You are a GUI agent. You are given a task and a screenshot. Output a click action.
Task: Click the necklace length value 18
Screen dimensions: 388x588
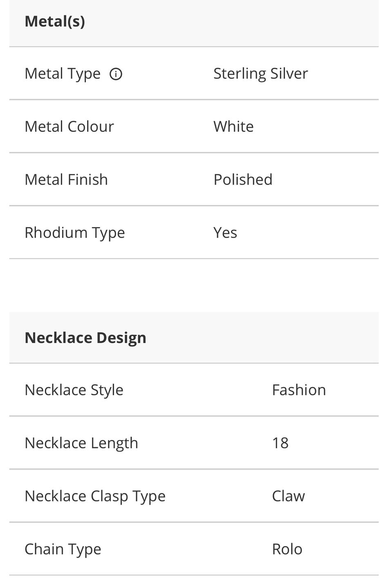tap(280, 443)
